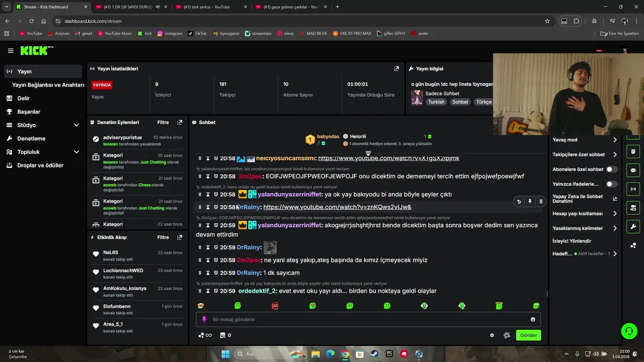Open the earlier XTgSX2lpjmk YouTube link
Image resolution: width=644 pixels, height=362 pixels.
pyautogui.click(x=389, y=158)
